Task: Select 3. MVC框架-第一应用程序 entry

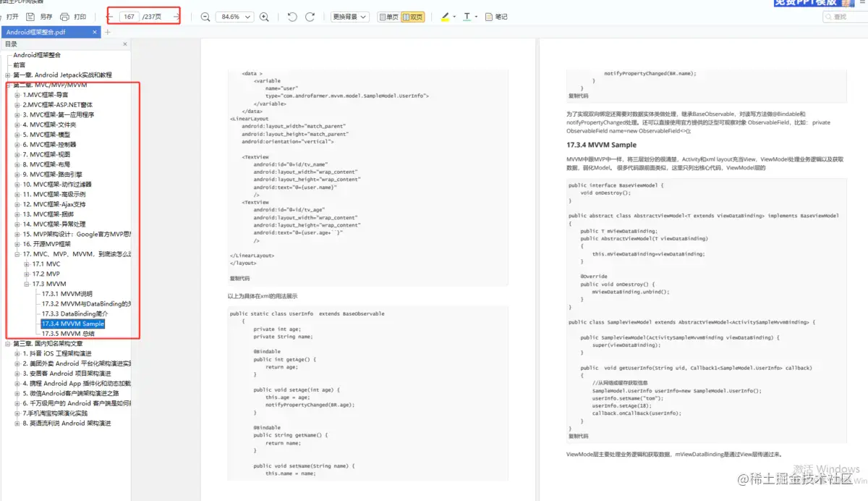Action: click(58, 114)
